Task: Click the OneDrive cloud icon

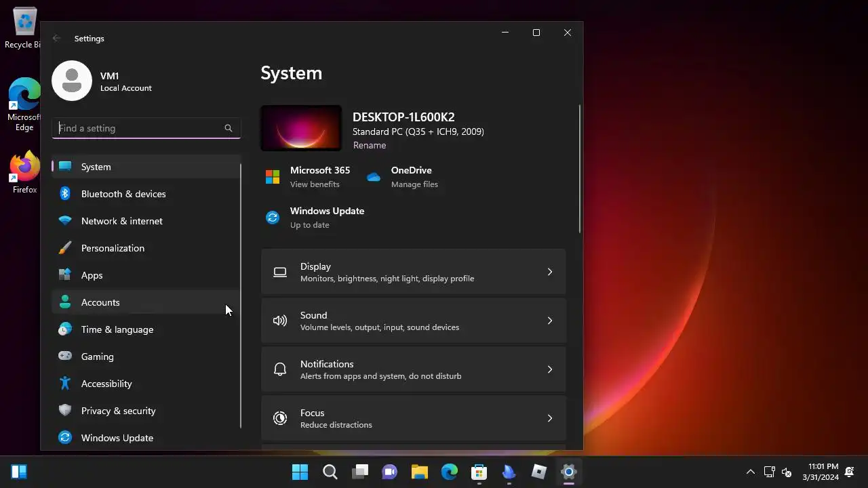Action: coord(374,177)
